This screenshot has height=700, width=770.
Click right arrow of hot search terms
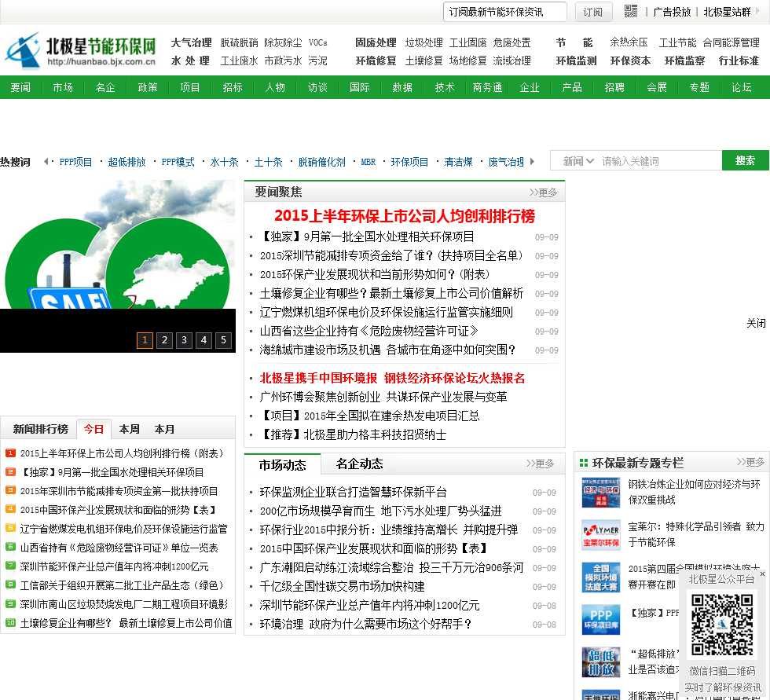[533, 162]
